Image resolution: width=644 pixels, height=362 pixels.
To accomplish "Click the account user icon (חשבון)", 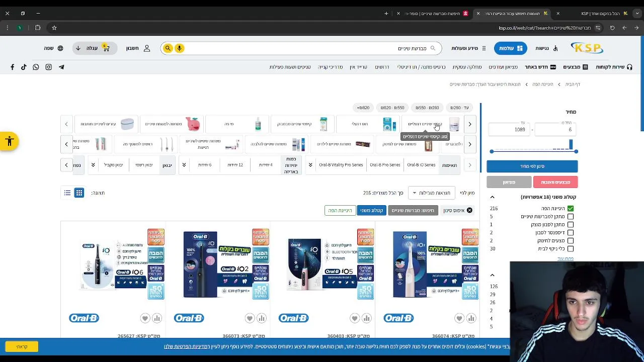I will pos(147,48).
